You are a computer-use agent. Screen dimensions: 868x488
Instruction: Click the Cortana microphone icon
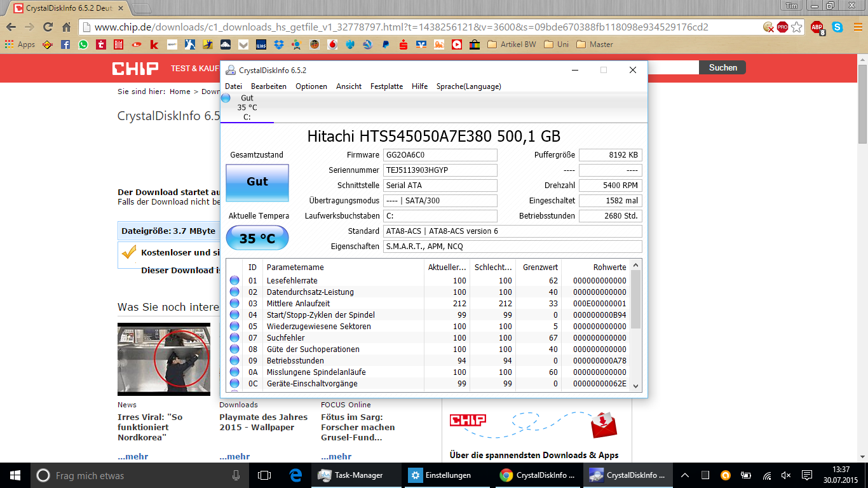[x=236, y=475]
